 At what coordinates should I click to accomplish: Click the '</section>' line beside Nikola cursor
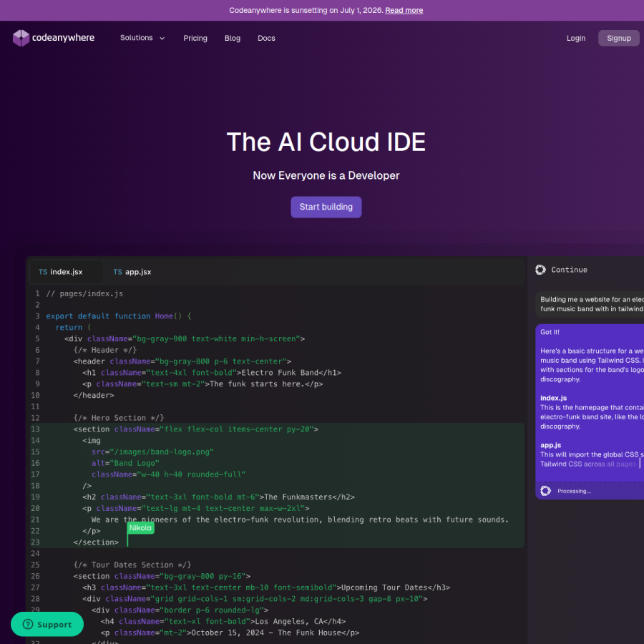click(96, 542)
